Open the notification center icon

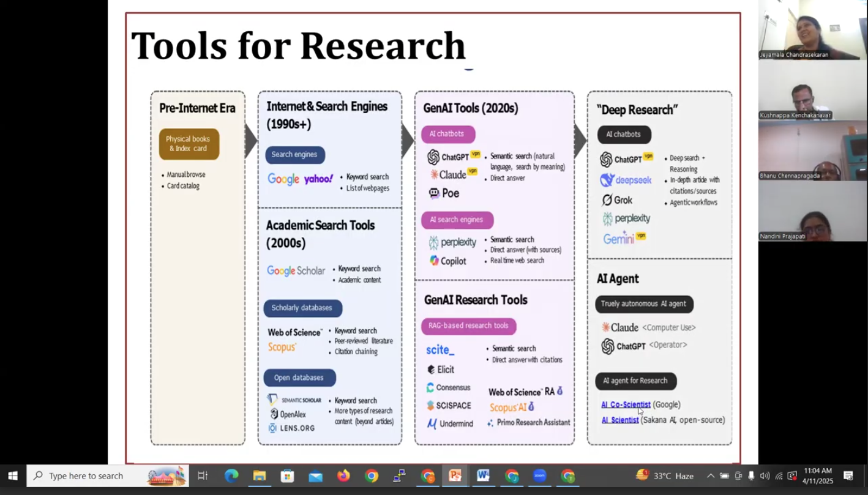point(848,476)
